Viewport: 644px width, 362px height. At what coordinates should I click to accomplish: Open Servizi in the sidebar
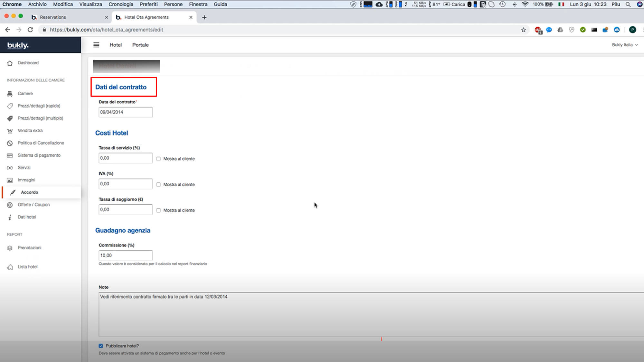(x=24, y=168)
